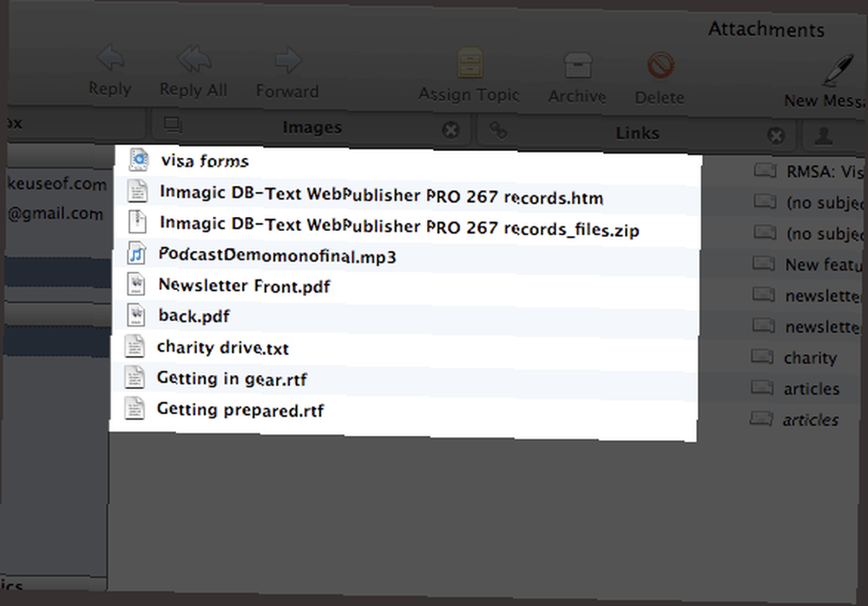The width and height of the screenshot is (868, 606).
Task: Click the PDF icon for back.pdf
Action: pos(135,314)
